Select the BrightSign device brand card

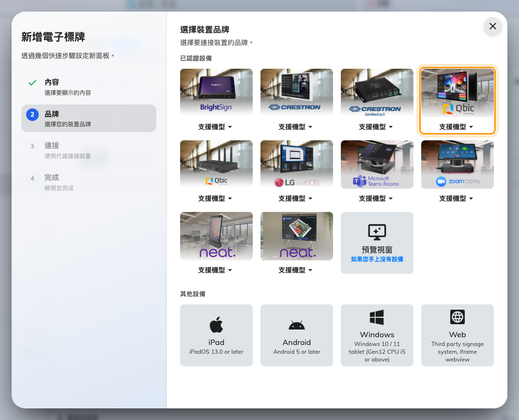pos(216,92)
